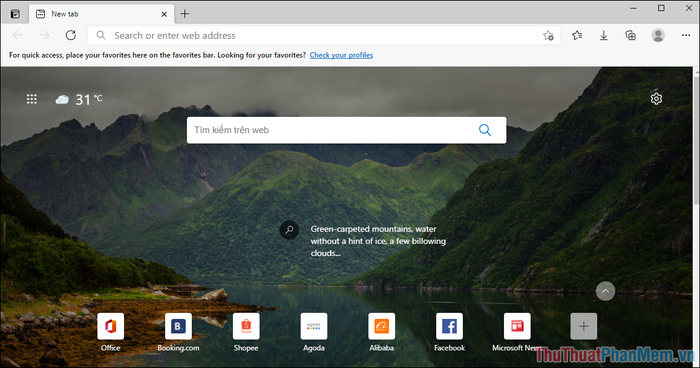Click the image info magnifier icon
Viewport: 700px width, 368px height.
pyautogui.click(x=289, y=230)
